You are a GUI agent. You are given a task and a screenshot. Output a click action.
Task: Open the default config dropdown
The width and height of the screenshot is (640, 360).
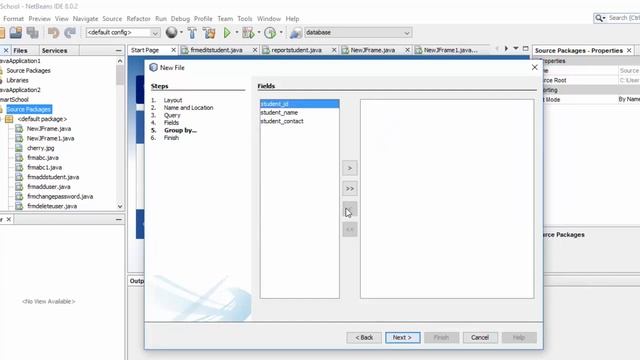point(155,33)
